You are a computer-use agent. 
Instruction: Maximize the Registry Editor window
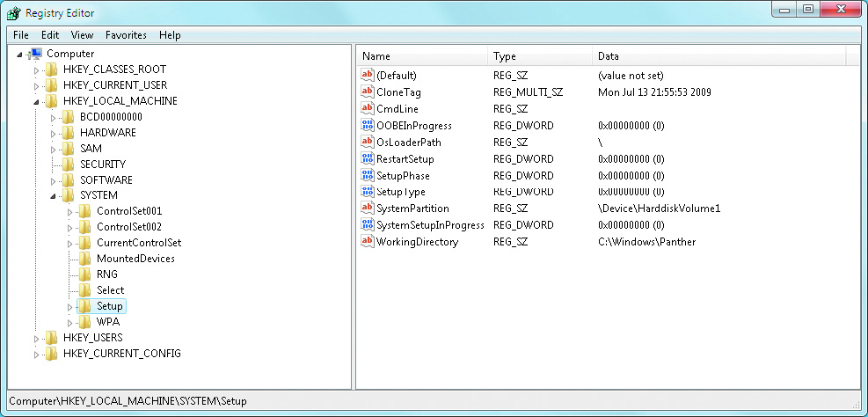click(809, 10)
